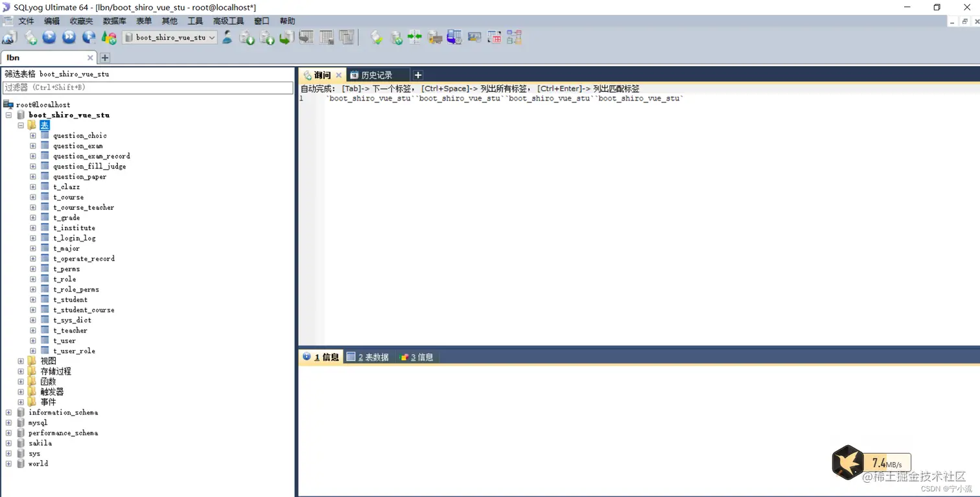
Task: Select the 函数 functions folder
Action: point(48,382)
